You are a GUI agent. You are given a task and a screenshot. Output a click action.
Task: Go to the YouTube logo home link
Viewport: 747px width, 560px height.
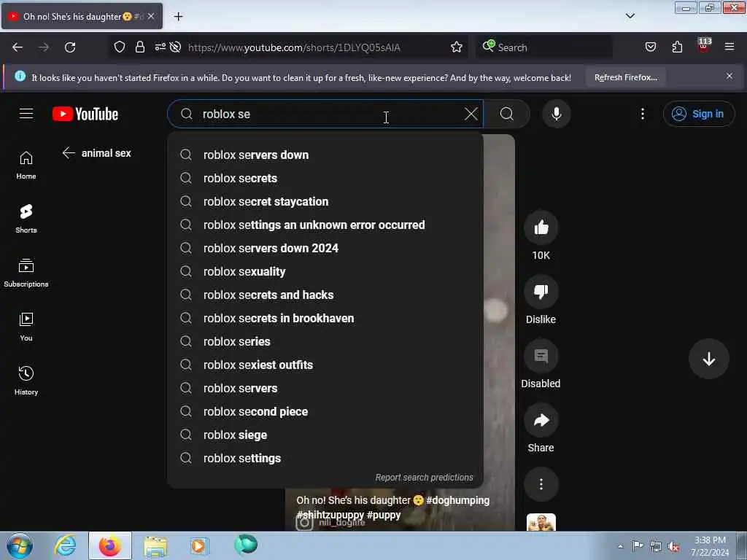(x=85, y=114)
